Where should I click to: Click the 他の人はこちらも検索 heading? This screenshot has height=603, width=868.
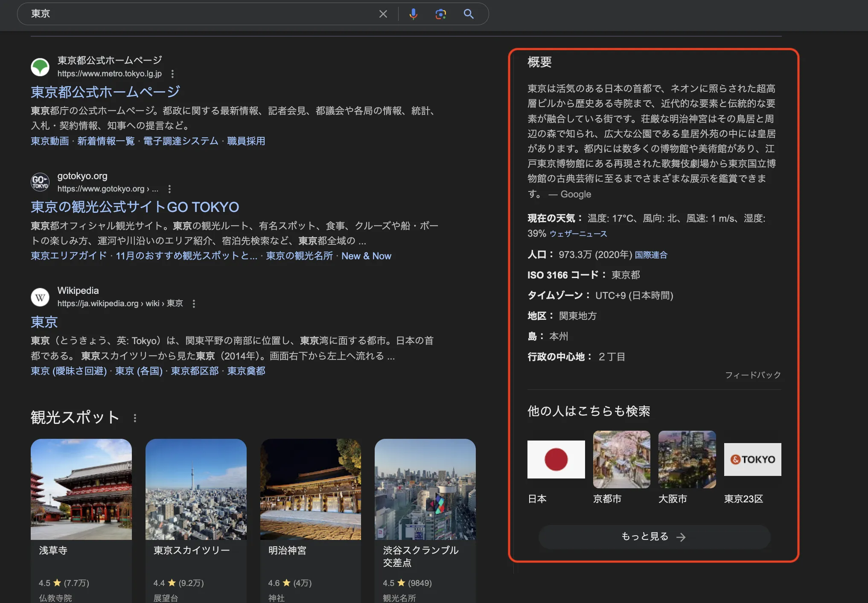(589, 411)
